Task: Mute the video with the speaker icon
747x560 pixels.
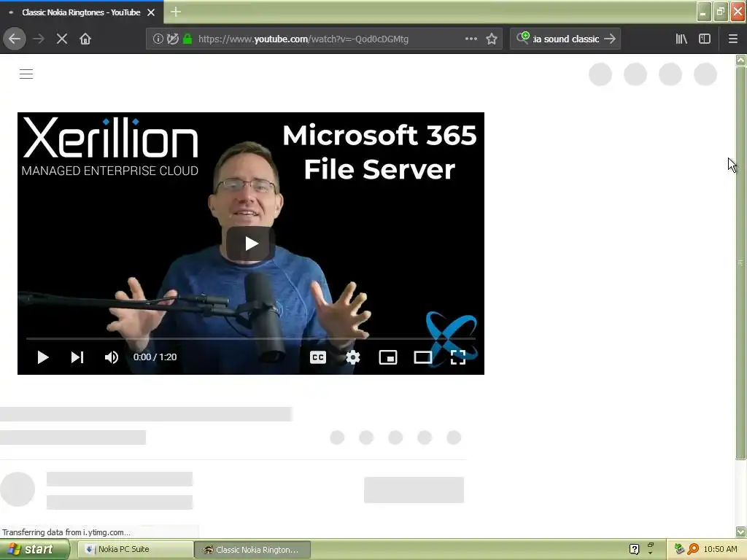Action: pos(112,357)
